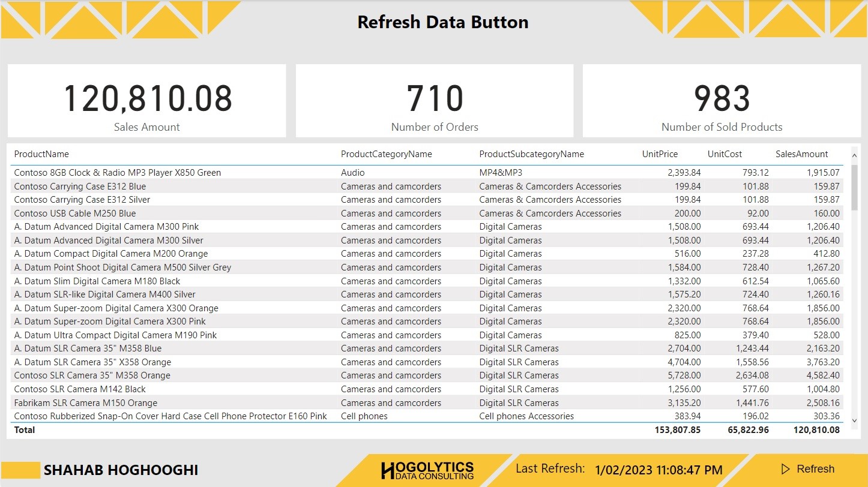The image size is (868, 487).
Task: Select the Contoso USB Cable M250 Blue row
Action: [180, 213]
